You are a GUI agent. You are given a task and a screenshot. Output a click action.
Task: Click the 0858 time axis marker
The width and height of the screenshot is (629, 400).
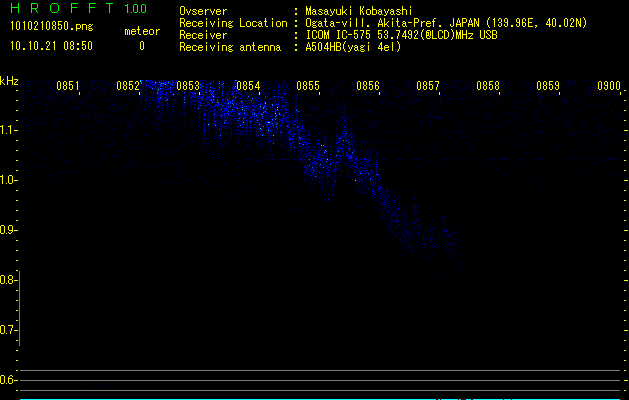488,86
